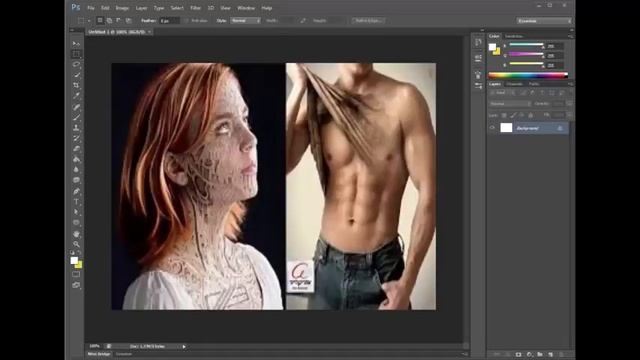
Task: Click Add to selection mode button
Action: [x=109, y=20]
